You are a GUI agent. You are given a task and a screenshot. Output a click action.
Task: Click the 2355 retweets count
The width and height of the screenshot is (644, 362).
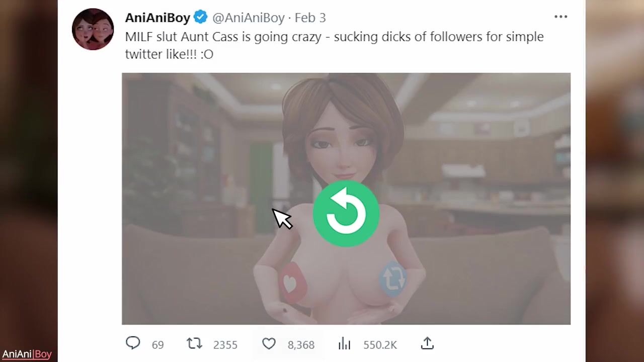pyautogui.click(x=225, y=345)
